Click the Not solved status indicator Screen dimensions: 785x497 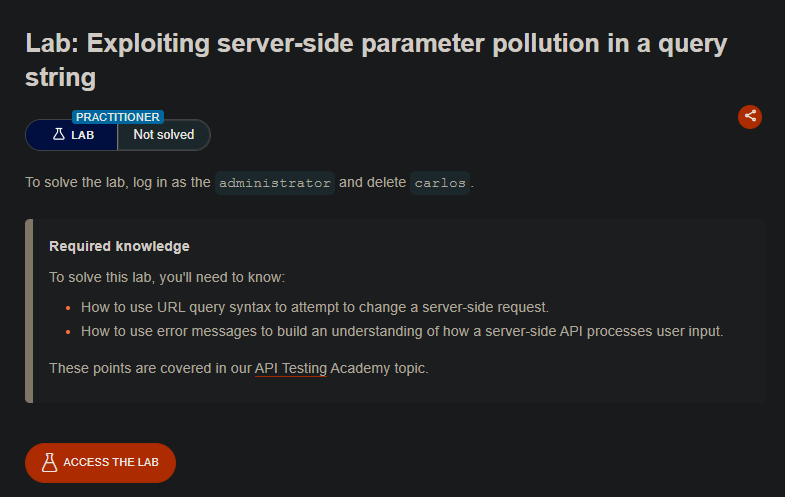(164, 135)
